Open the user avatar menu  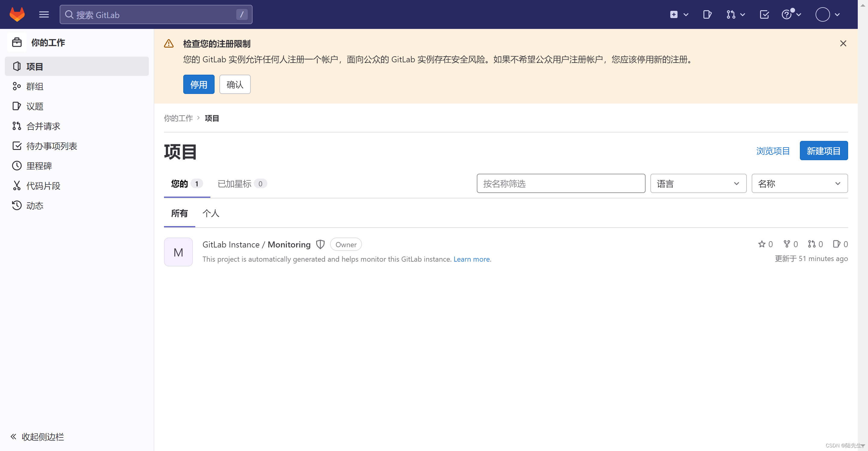click(827, 14)
